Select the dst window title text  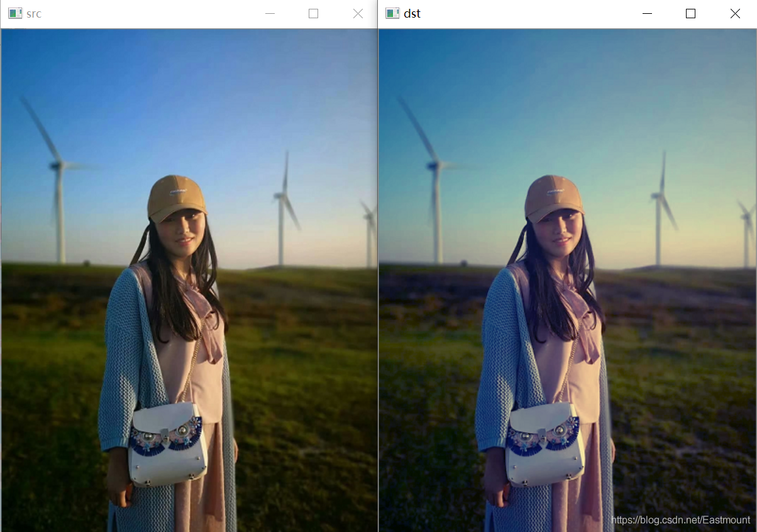tap(412, 14)
